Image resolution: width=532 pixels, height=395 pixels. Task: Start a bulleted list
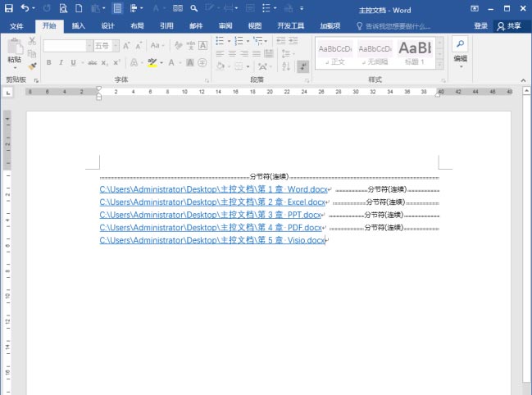click(x=220, y=41)
